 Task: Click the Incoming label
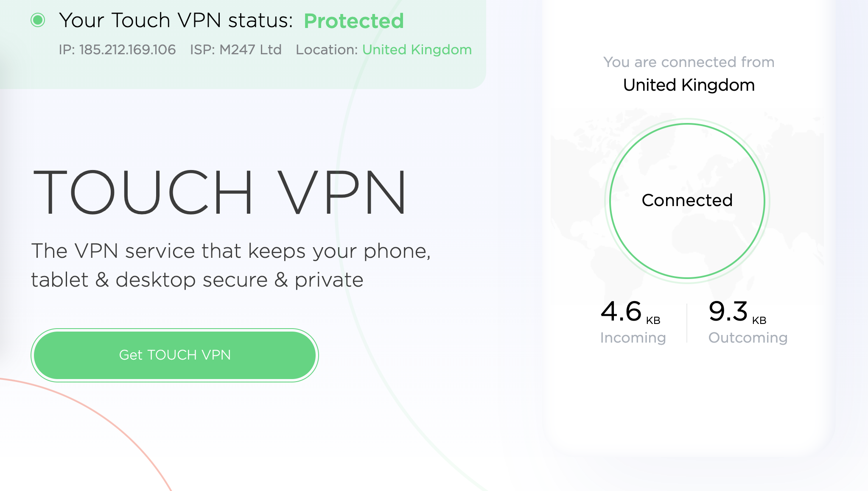point(633,338)
